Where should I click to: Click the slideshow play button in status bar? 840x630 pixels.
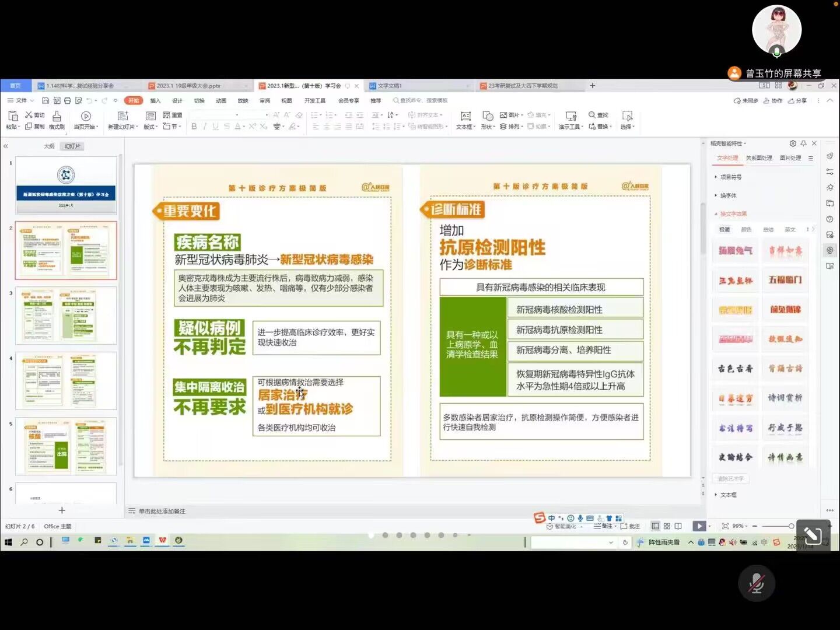point(699,526)
